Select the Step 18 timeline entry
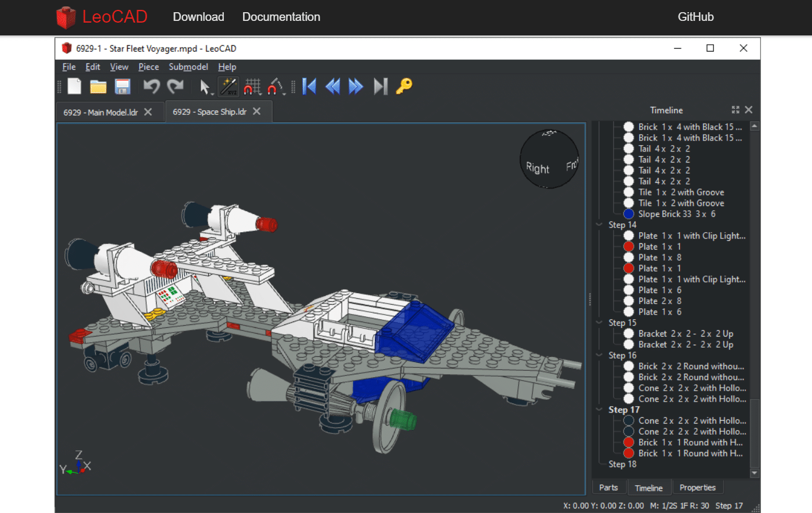The height and width of the screenshot is (513, 812). (622, 464)
